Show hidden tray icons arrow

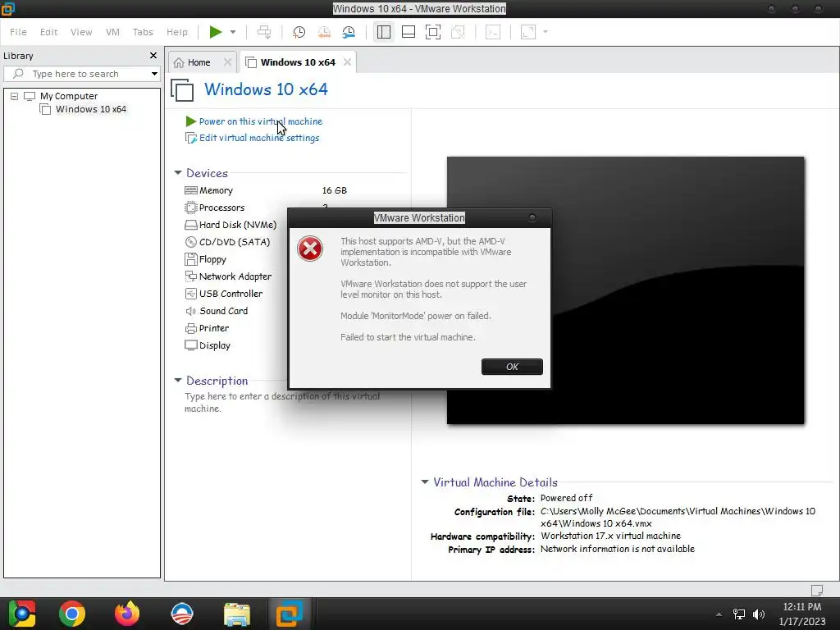[719, 614]
